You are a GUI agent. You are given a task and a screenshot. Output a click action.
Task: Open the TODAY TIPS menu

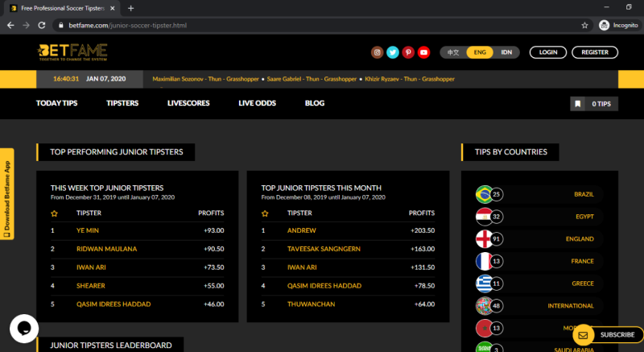point(56,103)
